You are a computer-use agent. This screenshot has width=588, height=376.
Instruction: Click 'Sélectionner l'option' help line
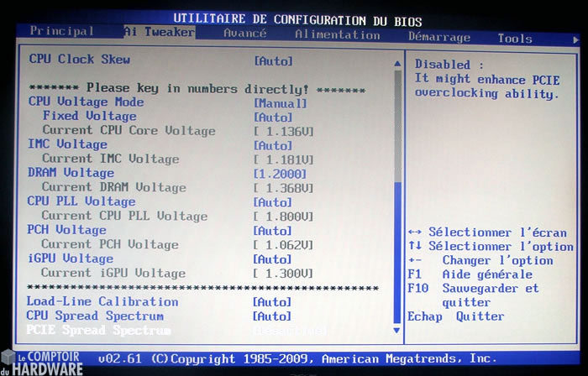491,247
